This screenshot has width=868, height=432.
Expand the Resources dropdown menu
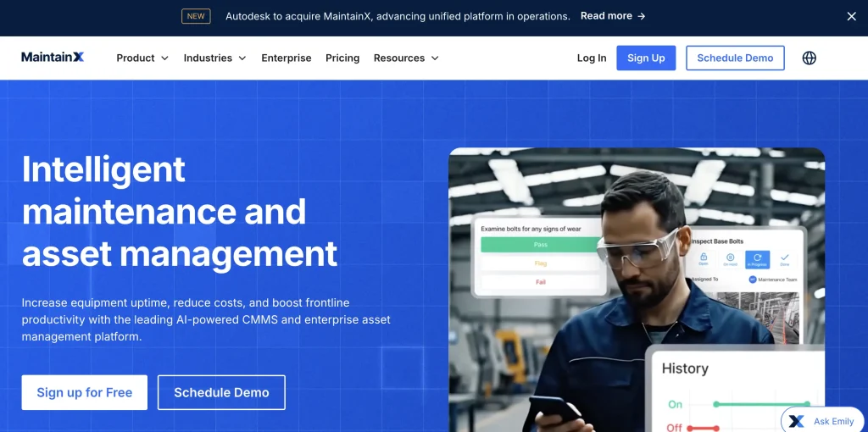tap(406, 58)
